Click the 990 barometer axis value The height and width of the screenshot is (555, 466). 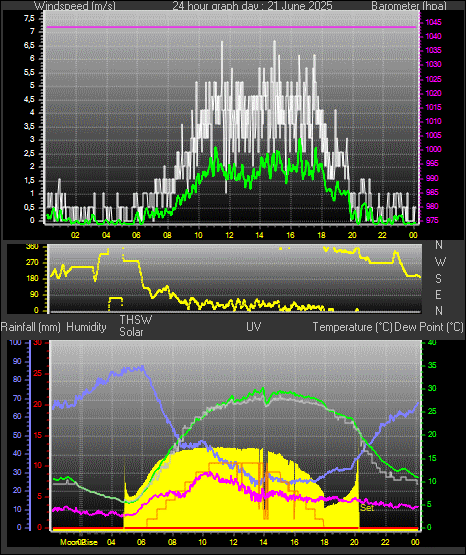pos(432,178)
